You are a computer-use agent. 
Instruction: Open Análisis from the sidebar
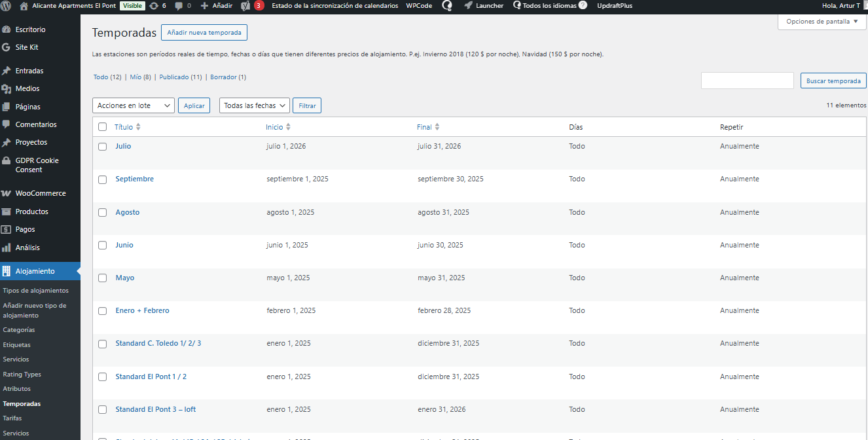pos(27,247)
